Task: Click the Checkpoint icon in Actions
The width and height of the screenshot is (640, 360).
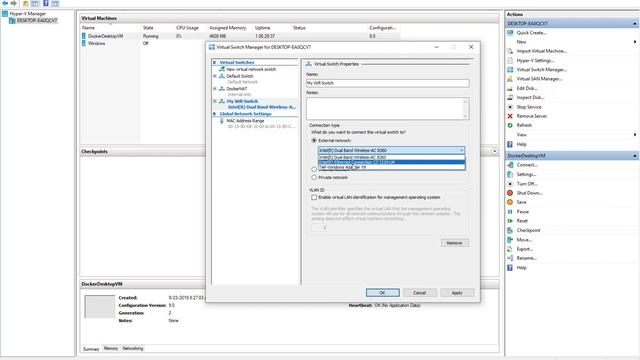Action: point(510,230)
